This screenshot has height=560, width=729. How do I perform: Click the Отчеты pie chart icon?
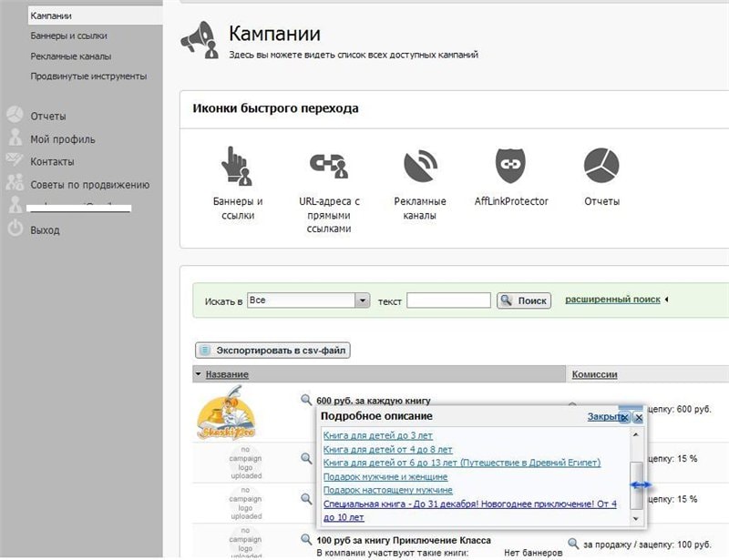click(601, 166)
